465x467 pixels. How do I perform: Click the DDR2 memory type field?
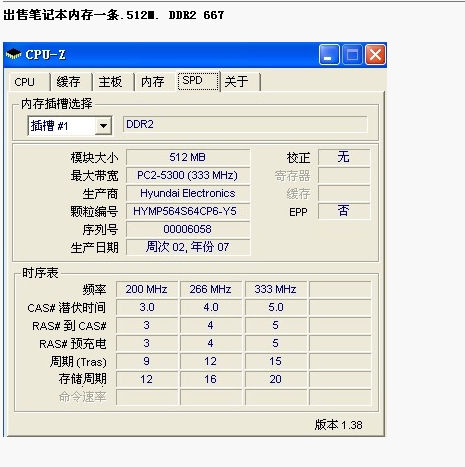click(x=245, y=124)
